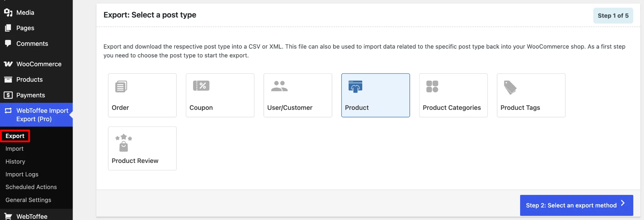644x220 pixels.
Task: Click the WebToffee cart icon
Action: [8, 217]
